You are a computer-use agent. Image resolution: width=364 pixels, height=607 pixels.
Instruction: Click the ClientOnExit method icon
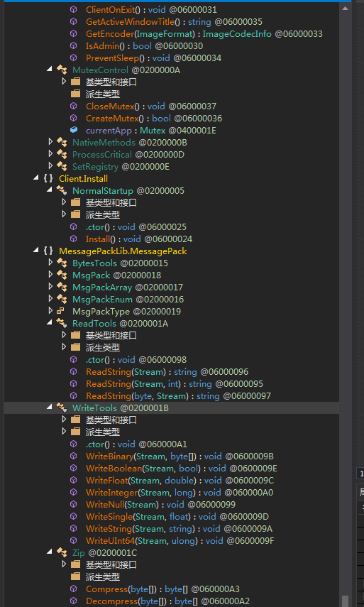point(74,10)
